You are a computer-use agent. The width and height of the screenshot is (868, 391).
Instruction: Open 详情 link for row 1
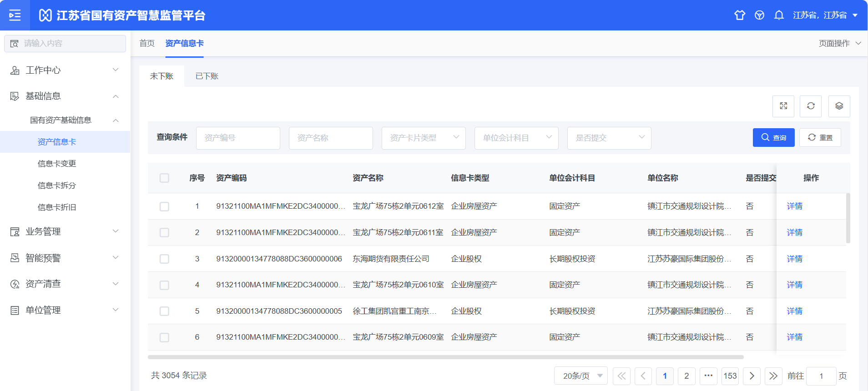click(x=794, y=206)
